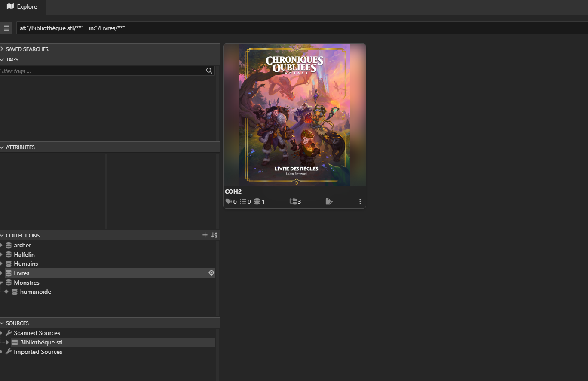Expand the Bibliothéque stl source tree node
The width and height of the screenshot is (588, 381).
coord(7,342)
